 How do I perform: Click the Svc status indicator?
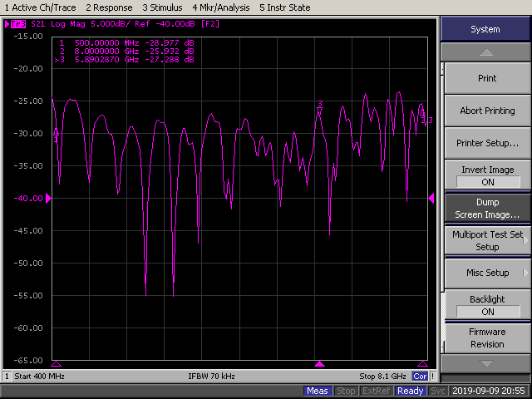438,391
